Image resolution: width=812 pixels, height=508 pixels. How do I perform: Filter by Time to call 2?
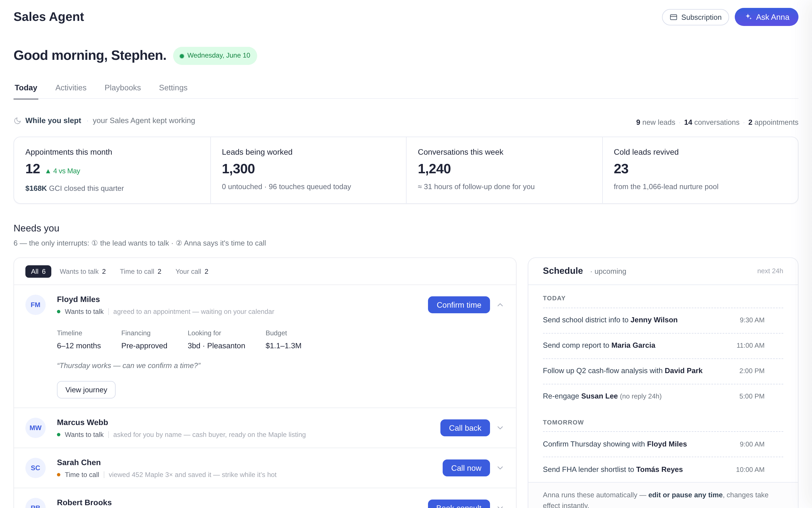pyautogui.click(x=141, y=271)
